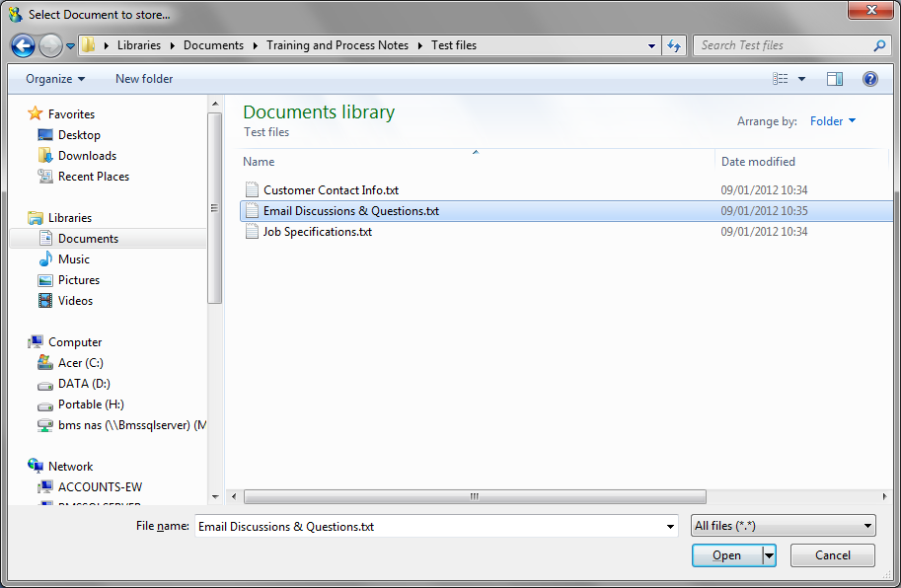
Task: Click the Job Specifications.txt file icon
Action: [252, 231]
